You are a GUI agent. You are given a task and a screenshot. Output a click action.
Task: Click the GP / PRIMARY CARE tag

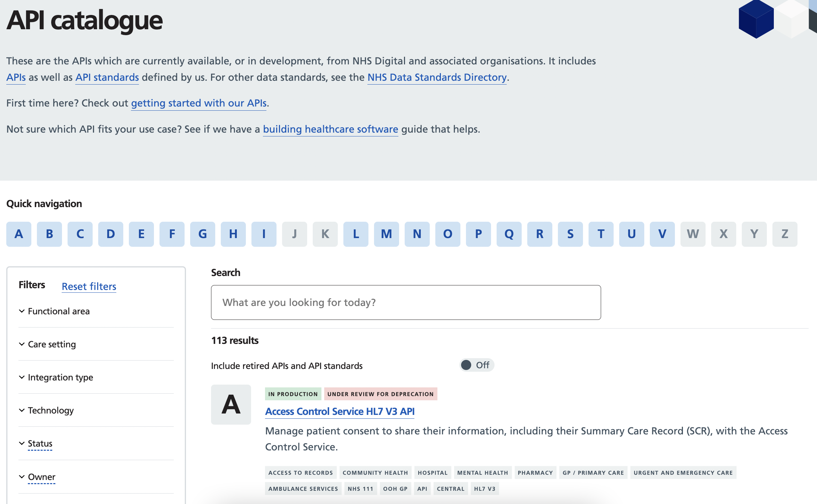[x=593, y=473]
